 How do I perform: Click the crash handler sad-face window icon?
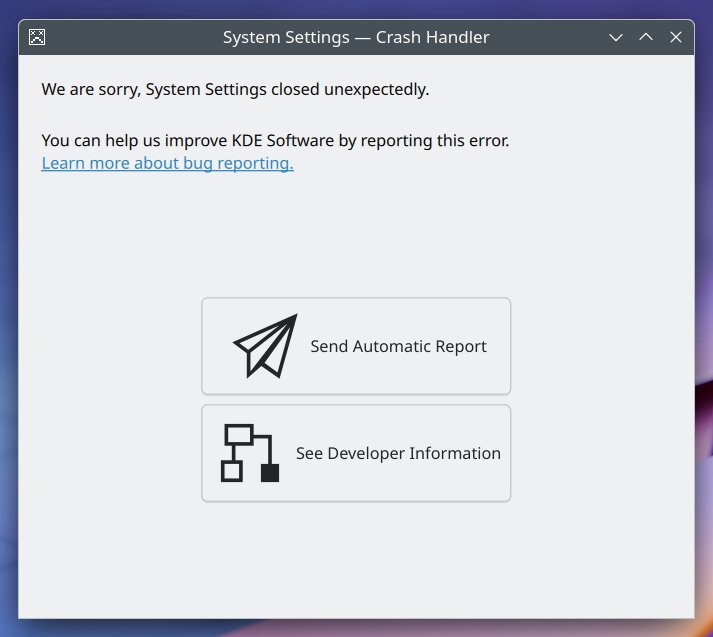(37, 37)
